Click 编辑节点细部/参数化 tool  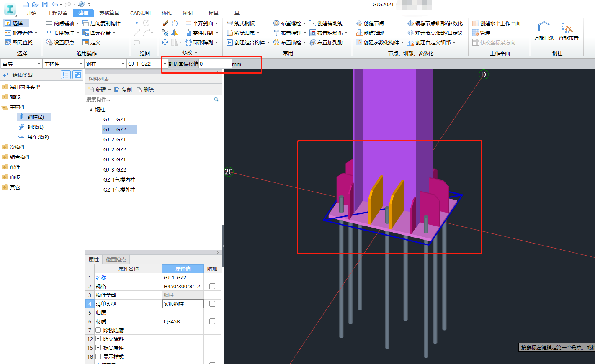click(x=435, y=23)
